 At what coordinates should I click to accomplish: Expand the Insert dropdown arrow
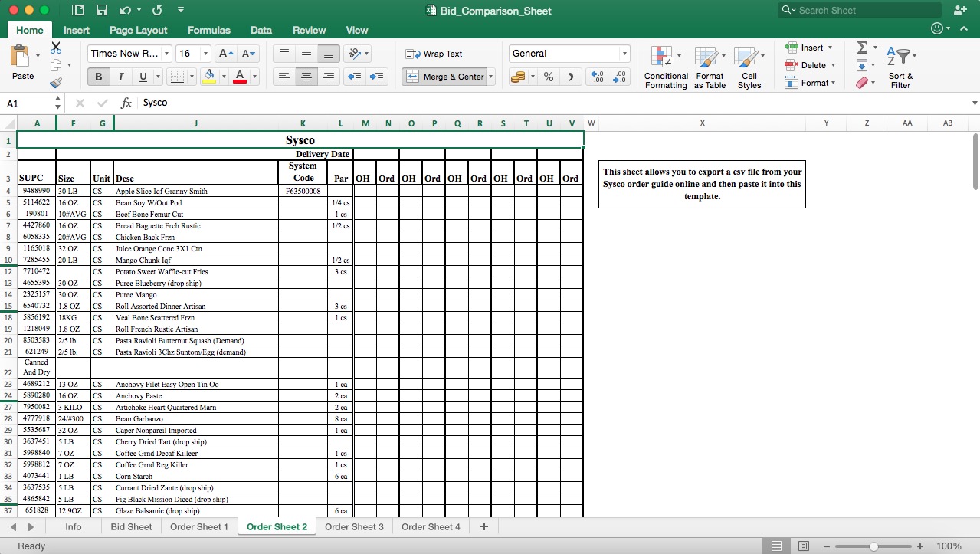831,48
